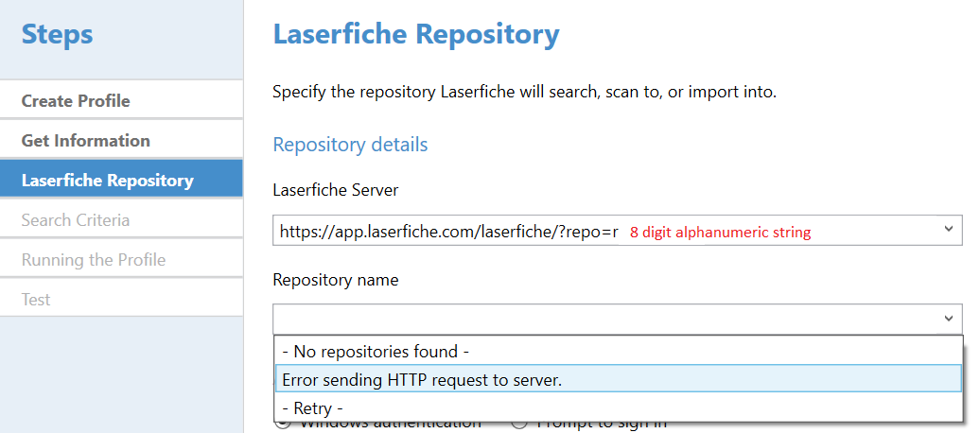Expand the Laserfiche Server dropdown arrow

click(948, 230)
